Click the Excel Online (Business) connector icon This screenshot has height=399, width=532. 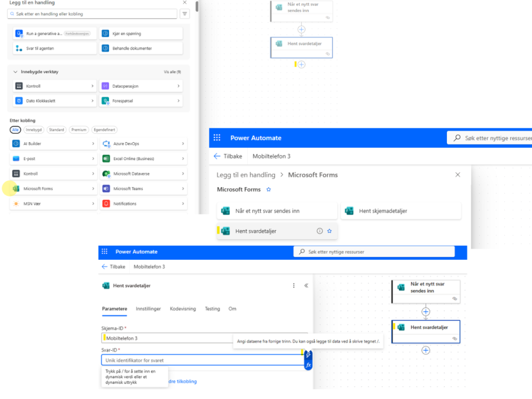click(106, 158)
